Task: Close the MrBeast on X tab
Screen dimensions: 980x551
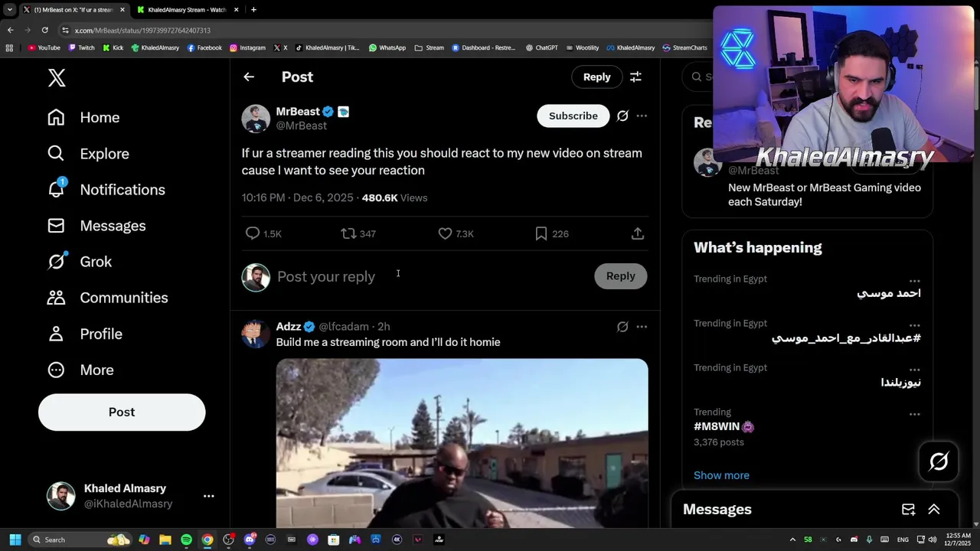Action: [x=122, y=10]
